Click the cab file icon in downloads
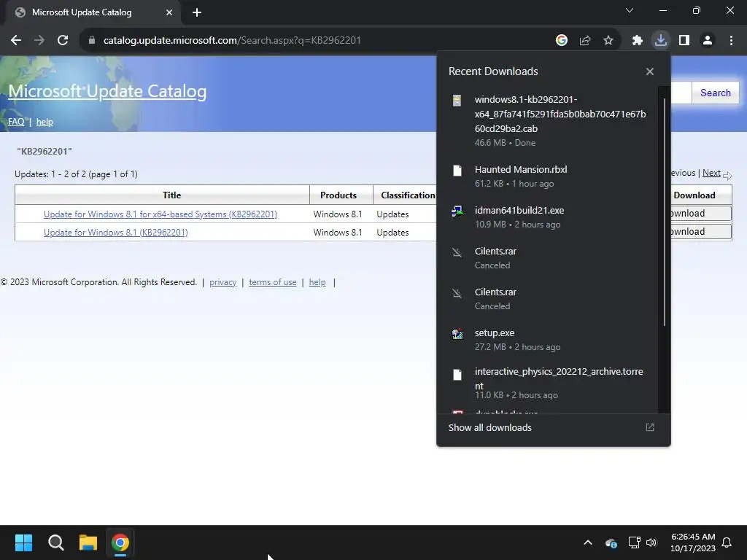This screenshot has width=747, height=560. click(457, 100)
